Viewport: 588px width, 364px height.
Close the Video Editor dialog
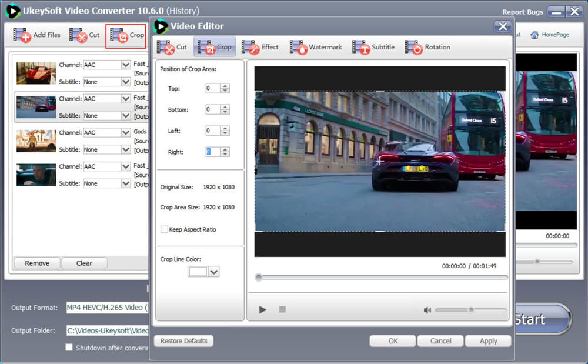(x=503, y=26)
